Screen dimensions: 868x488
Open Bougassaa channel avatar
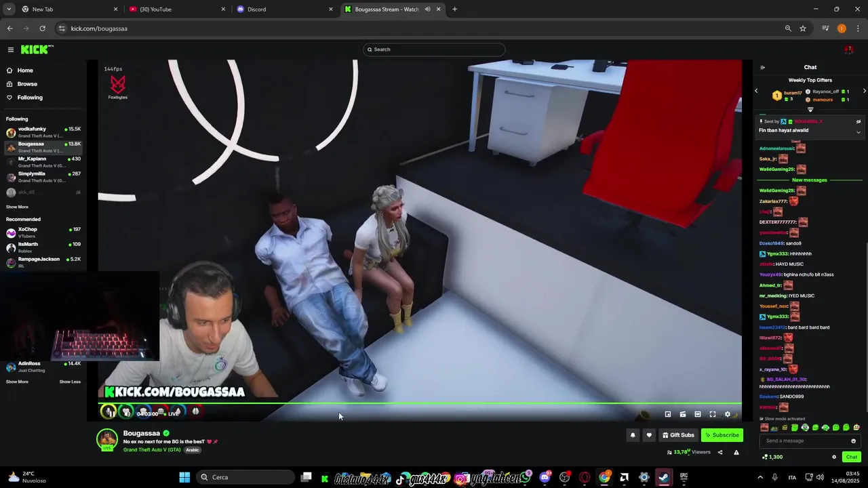pos(107,440)
